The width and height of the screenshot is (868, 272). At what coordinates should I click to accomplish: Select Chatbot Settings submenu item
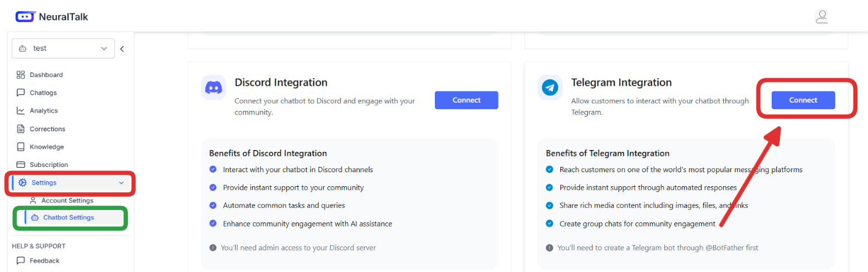click(x=74, y=218)
